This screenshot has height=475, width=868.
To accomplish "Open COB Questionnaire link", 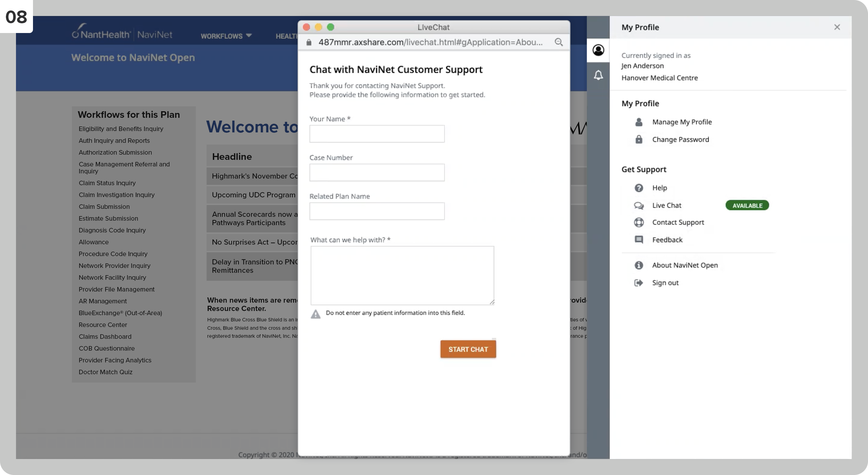I will tap(107, 349).
